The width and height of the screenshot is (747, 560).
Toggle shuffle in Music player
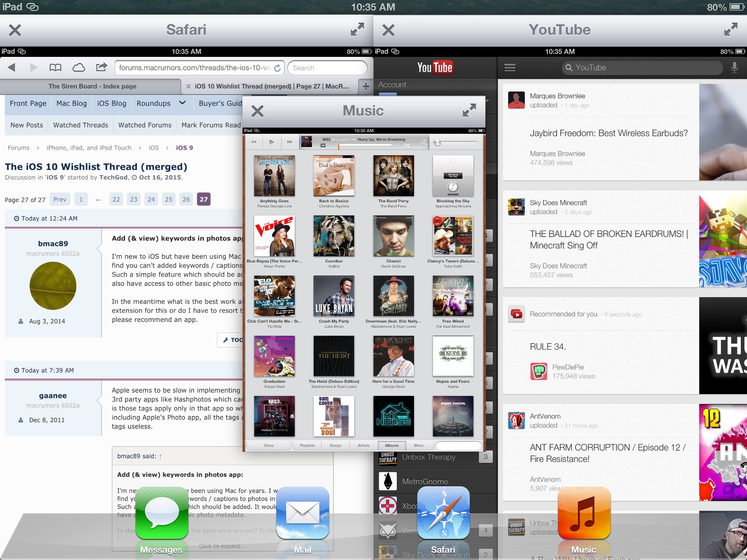(407, 145)
